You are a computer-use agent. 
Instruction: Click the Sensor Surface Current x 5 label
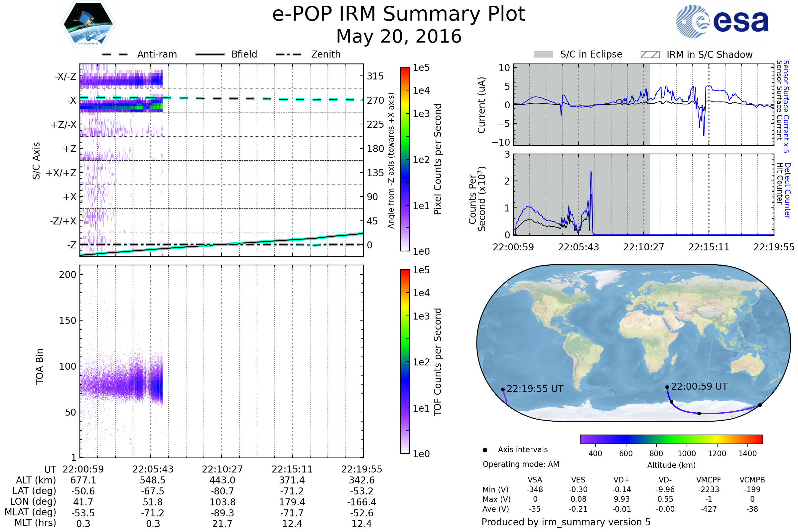click(x=786, y=106)
